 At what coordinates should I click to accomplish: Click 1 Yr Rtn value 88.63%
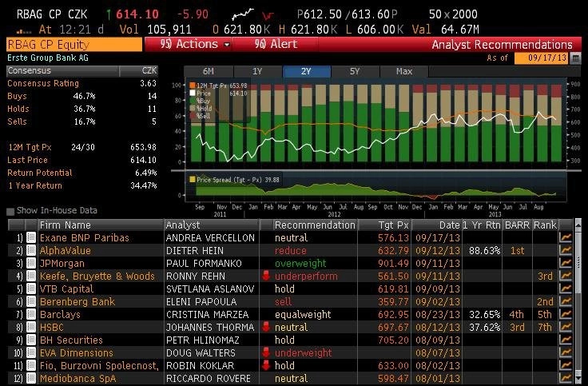click(484, 251)
